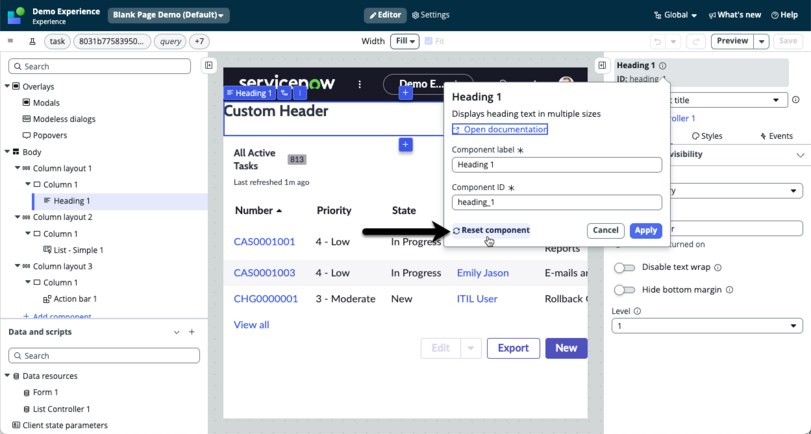Screen dimensions: 811x434
Task: Open the Level dropdown set to 1
Action: pos(707,326)
